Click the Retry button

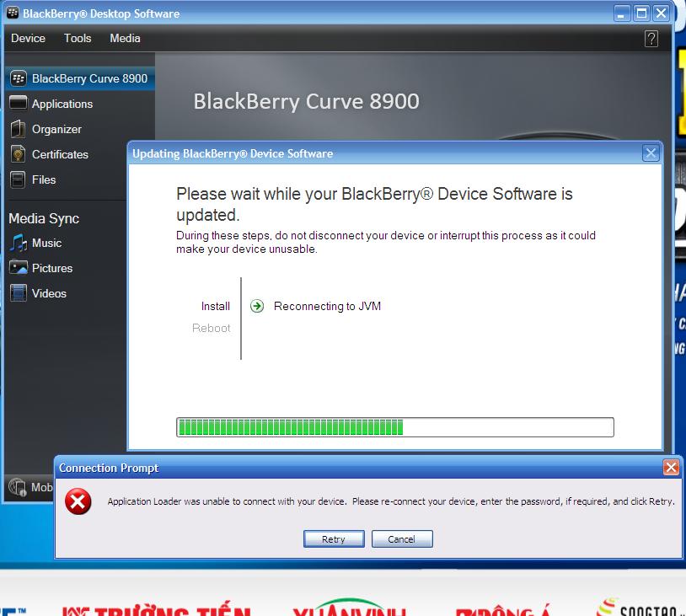point(334,539)
